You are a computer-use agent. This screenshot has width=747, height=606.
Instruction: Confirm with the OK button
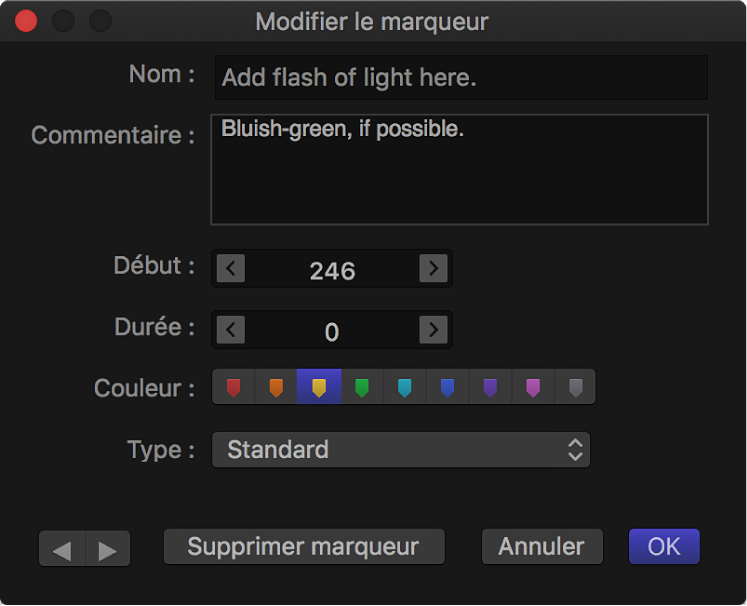click(664, 547)
